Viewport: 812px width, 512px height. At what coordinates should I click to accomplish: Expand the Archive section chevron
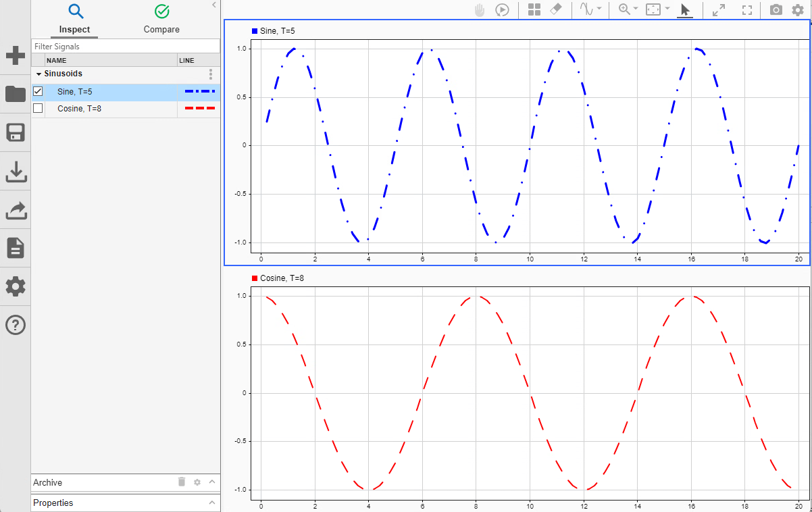click(x=212, y=482)
